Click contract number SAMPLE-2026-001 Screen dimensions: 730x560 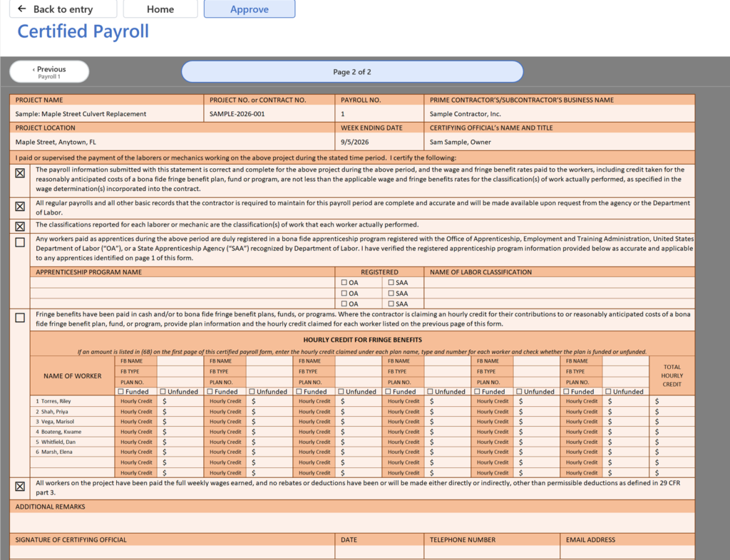tap(237, 114)
